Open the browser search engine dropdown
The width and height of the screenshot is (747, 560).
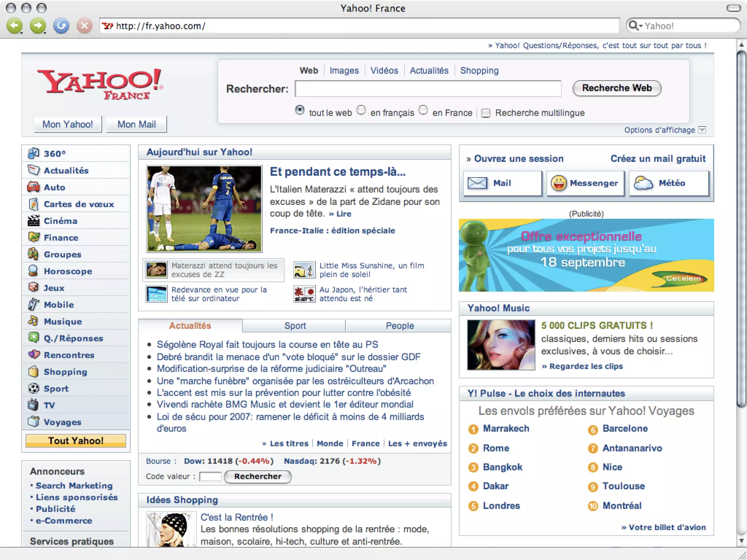635,26
